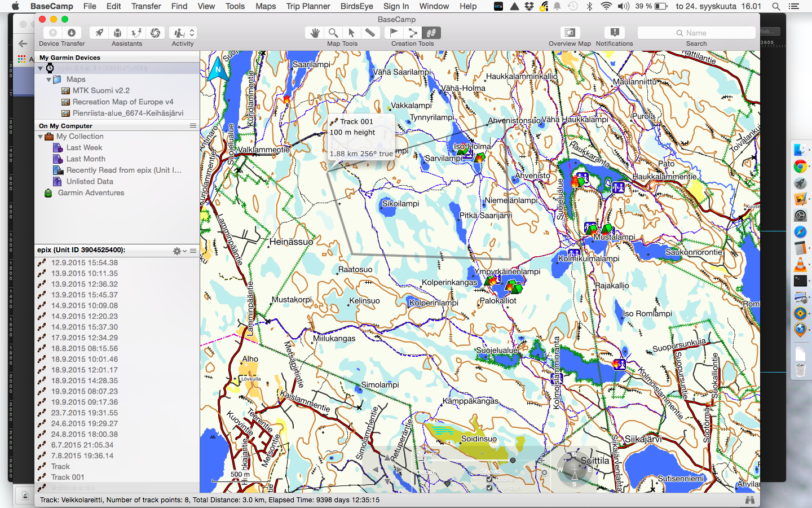812x508 pixels.
Task: Adjust the Detail slider handle on map
Action: click(447, 483)
